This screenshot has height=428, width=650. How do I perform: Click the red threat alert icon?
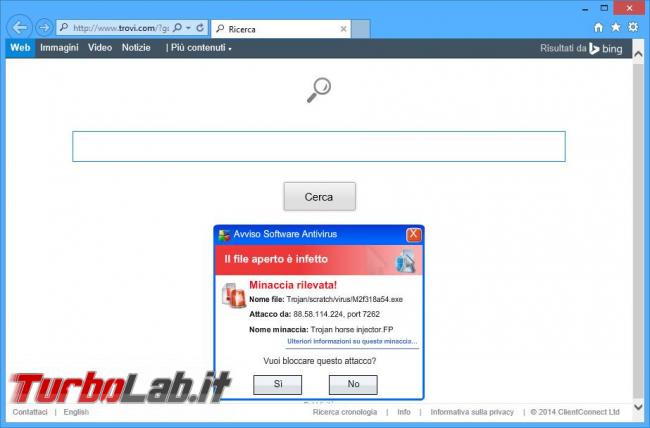pyautogui.click(x=233, y=295)
